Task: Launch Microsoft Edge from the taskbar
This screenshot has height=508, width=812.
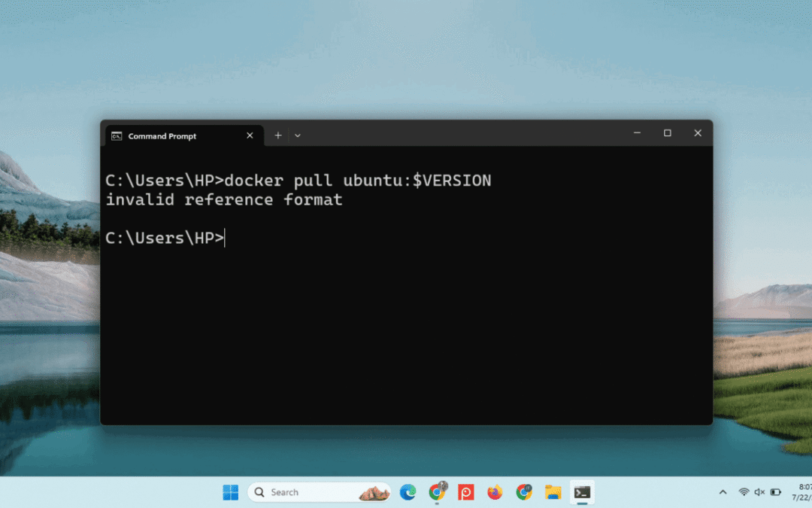Action: 408,491
